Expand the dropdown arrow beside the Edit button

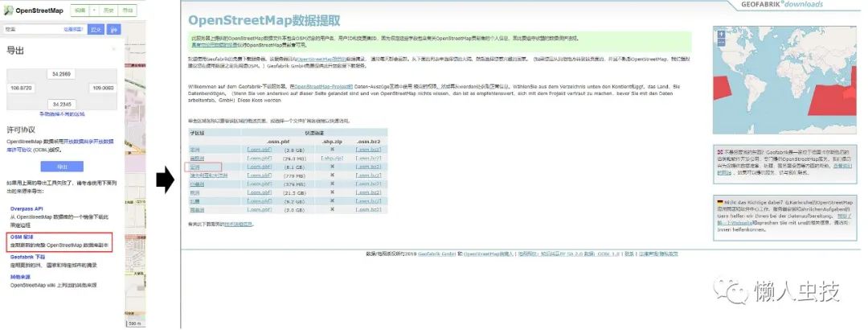point(93,10)
